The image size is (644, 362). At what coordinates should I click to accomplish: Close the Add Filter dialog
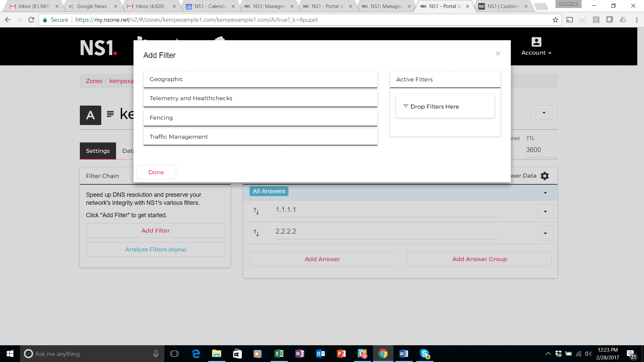[498, 54]
